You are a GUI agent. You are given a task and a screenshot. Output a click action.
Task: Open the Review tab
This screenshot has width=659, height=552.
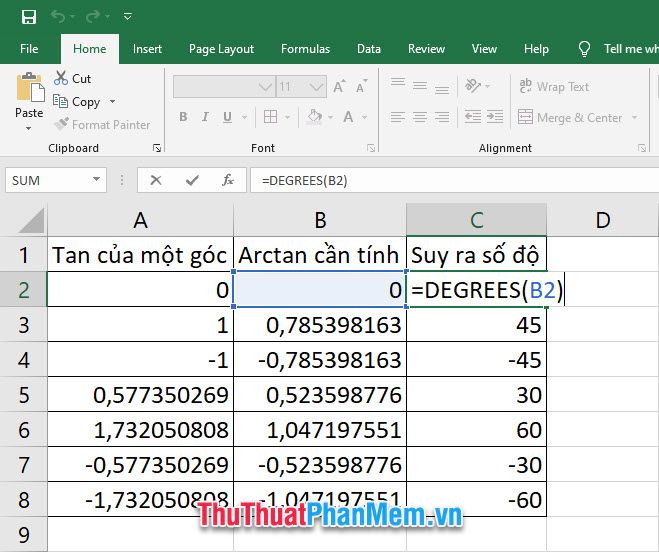(x=426, y=49)
